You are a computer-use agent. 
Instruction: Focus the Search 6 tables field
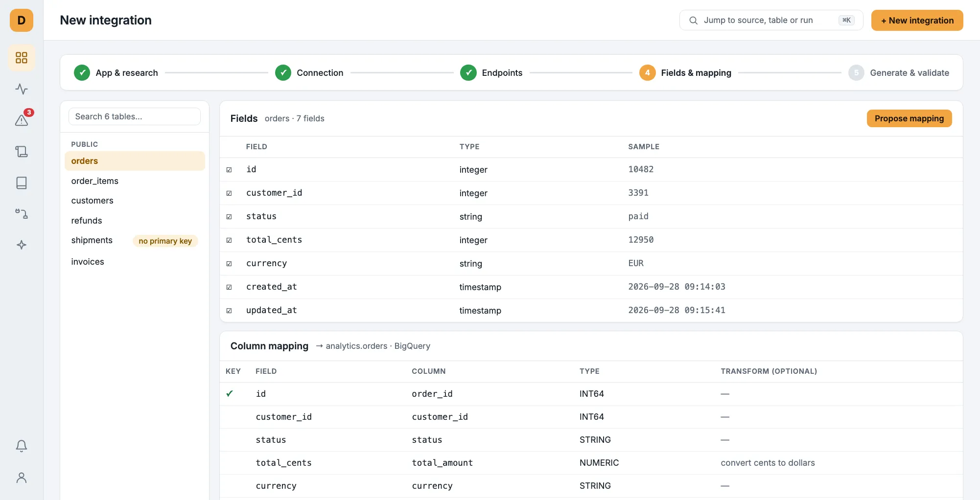[135, 116]
